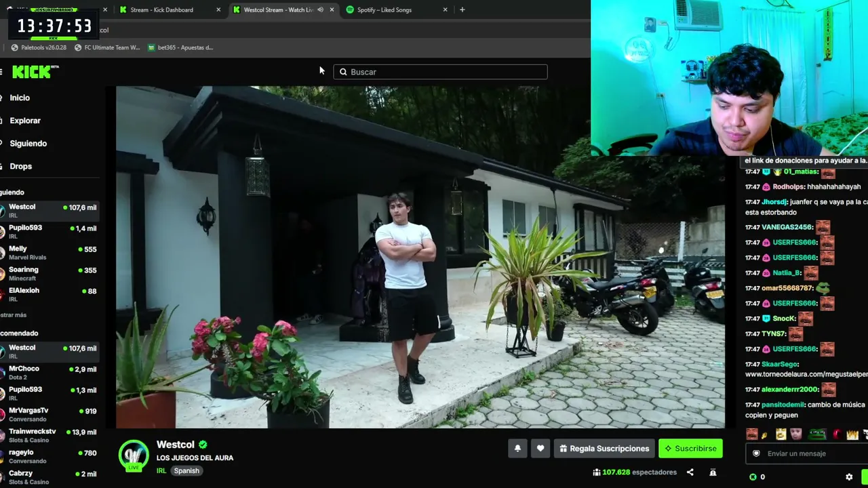Open Pupilo593 in recommended list
Screen dimensions: 868x488
tap(50, 394)
